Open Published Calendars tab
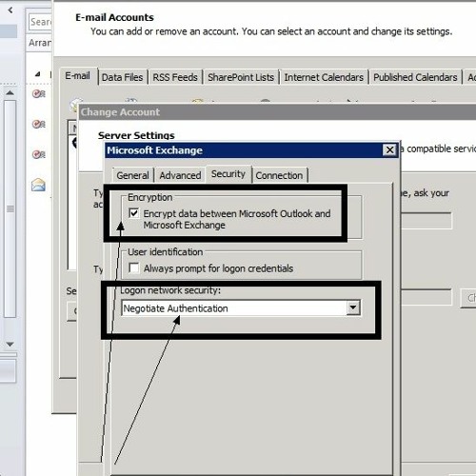The height and width of the screenshot is (476, 476). click(x=415, y=77)
